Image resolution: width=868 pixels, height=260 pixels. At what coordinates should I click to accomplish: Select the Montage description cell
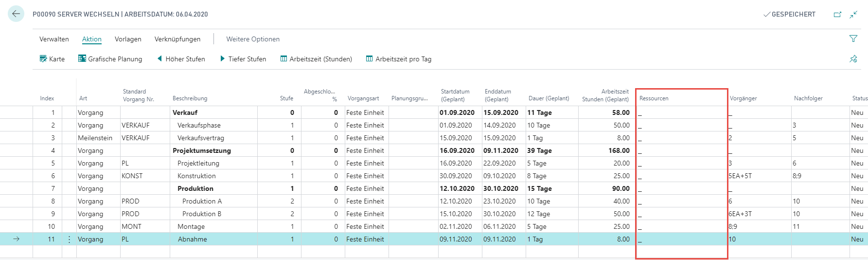click(213, 226)
